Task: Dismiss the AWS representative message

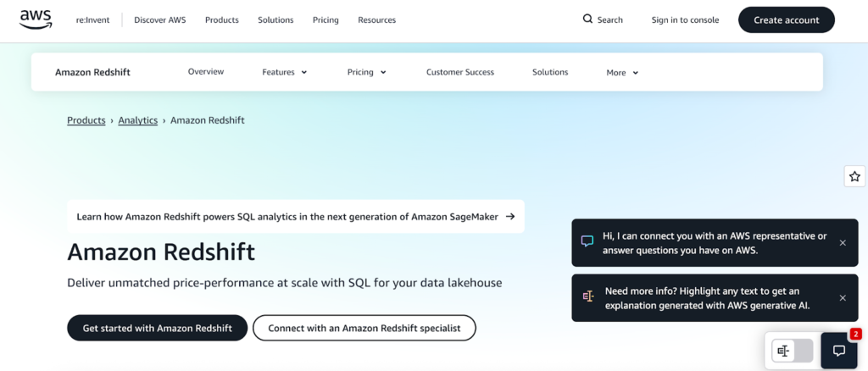Action: 843,243
